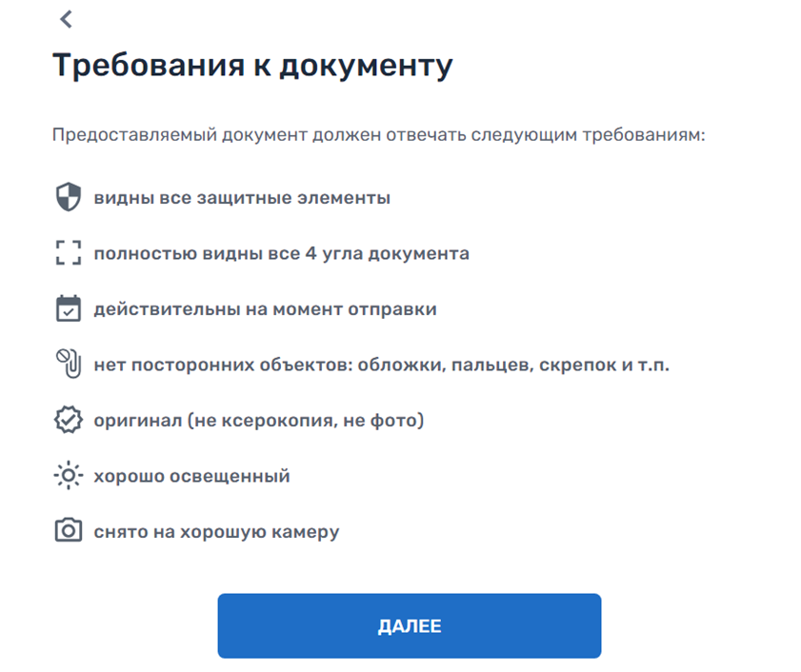Select the seal icon next to оригинал

click(67, 419)
